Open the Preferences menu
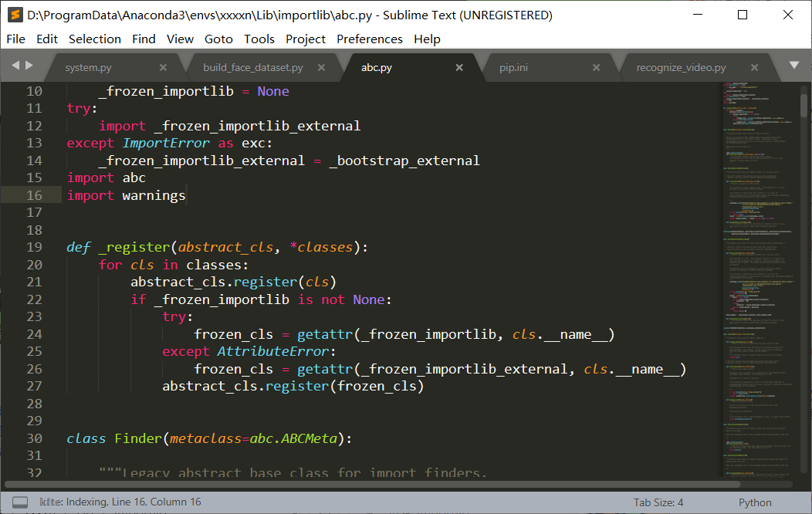Image resolution: width=812 pixels, height=514 pixels. click(x=370, y=39)
